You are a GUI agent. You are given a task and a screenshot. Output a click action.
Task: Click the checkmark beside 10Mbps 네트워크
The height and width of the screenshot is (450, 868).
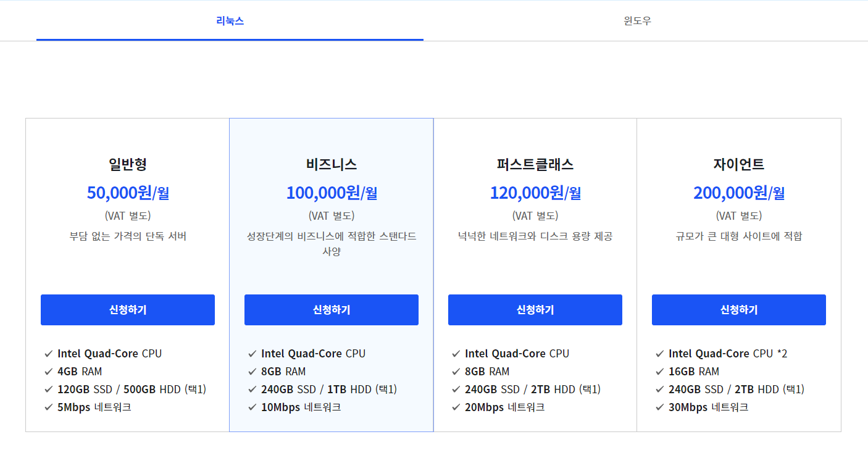click(252, 407)
